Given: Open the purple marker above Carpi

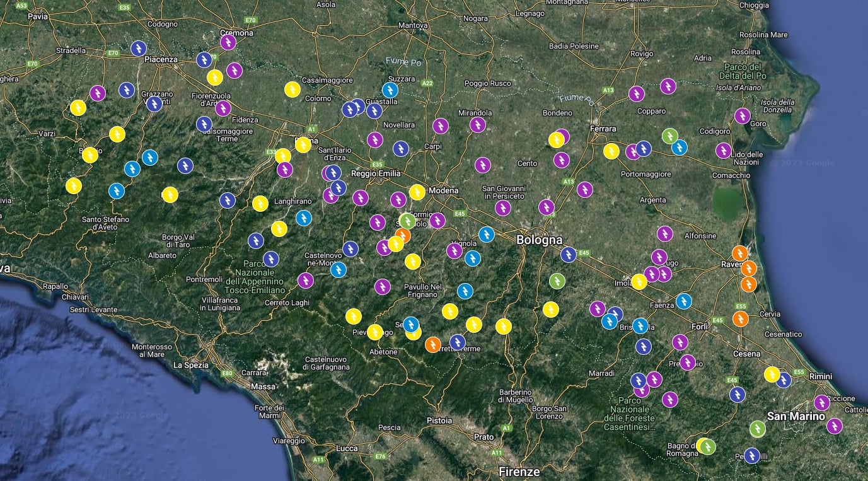Looking at the screenshot, I should (441, 126).
